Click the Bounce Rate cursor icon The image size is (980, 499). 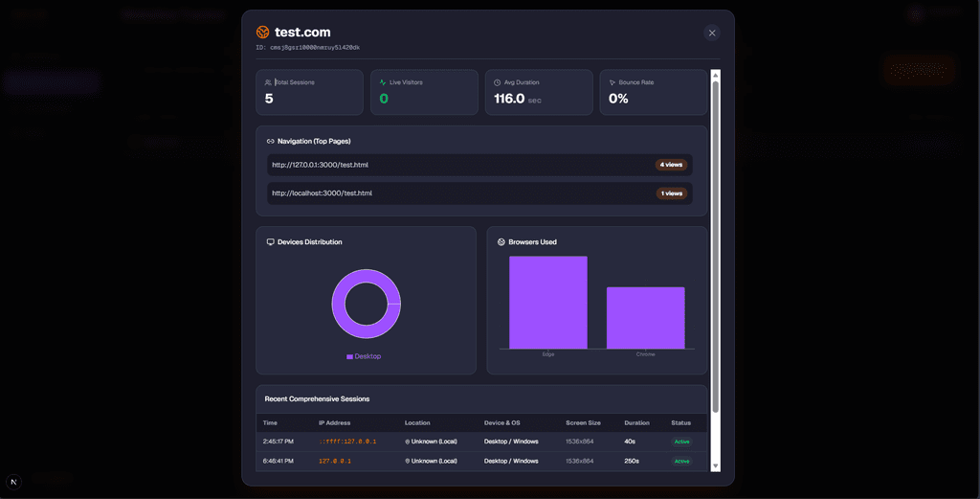pyautogui.click(x=612, y=82)
